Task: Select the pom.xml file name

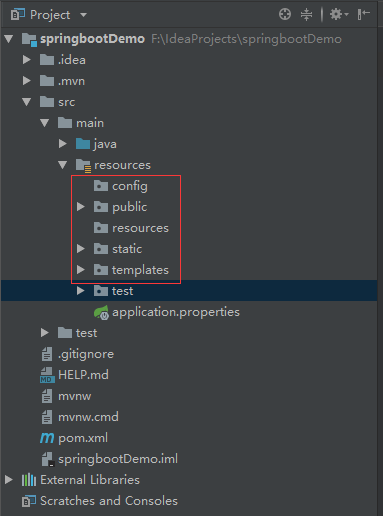Action: [x=83, y=438]
